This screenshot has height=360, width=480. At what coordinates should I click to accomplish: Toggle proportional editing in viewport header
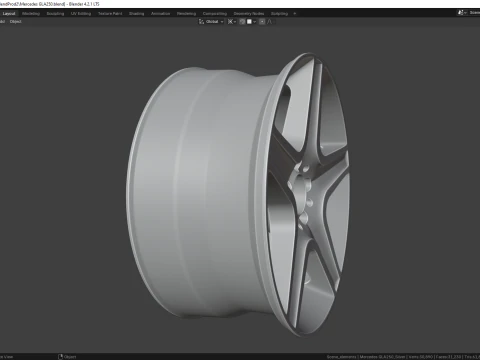[262, 22]
